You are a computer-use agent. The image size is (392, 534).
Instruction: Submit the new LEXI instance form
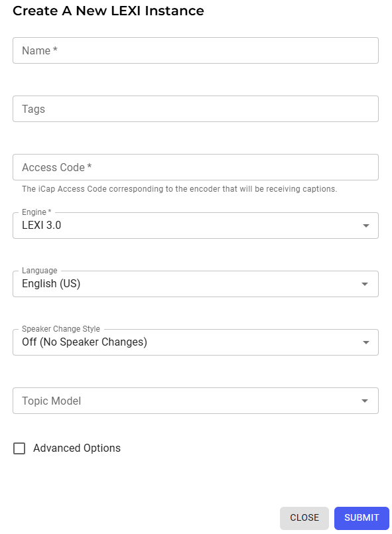pyautogui.click(x=361, y=517)
